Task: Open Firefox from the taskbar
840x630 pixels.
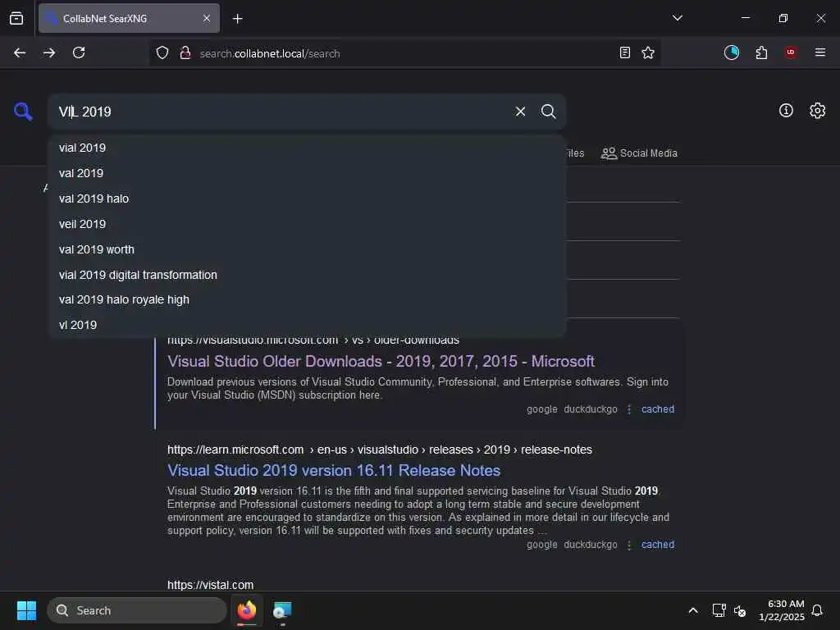Action: click(x=247, y=610)
